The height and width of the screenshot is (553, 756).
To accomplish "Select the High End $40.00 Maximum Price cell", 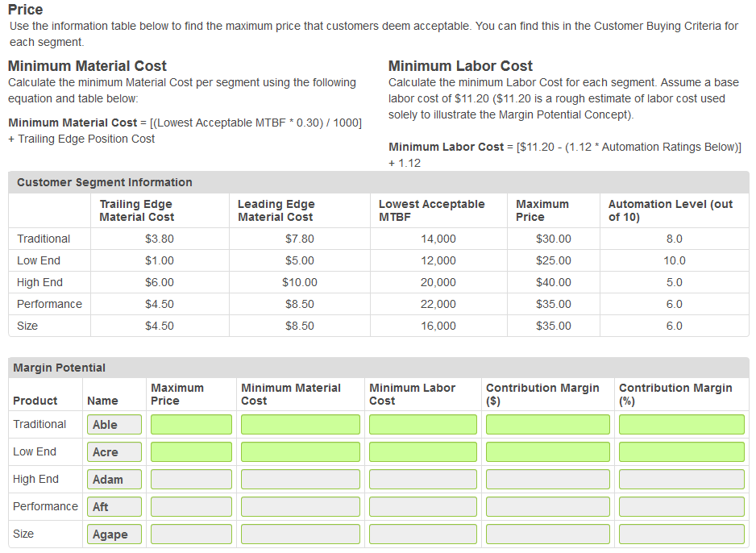I will 553,282.
